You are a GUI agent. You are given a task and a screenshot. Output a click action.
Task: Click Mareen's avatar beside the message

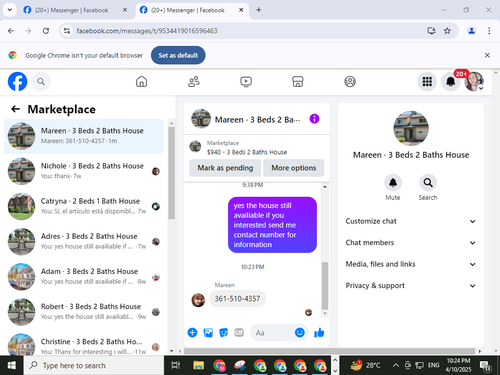198,300
